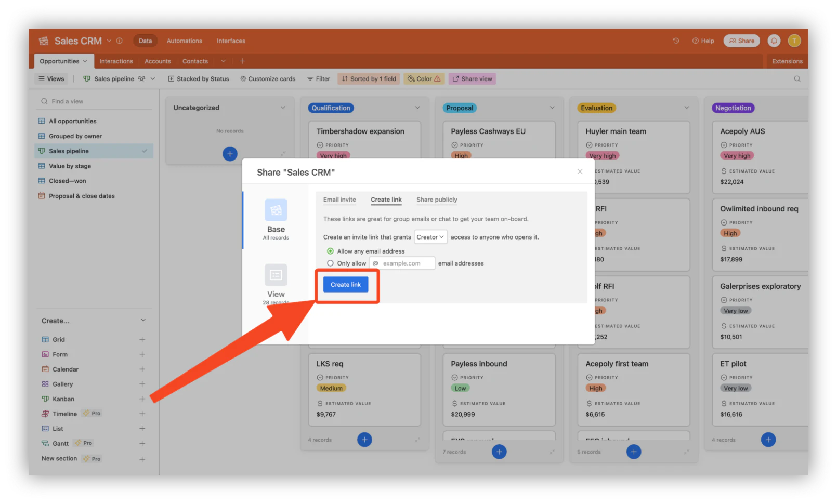Collapse the Create section chevron
The image size is (837, 504).
(143, 321)
